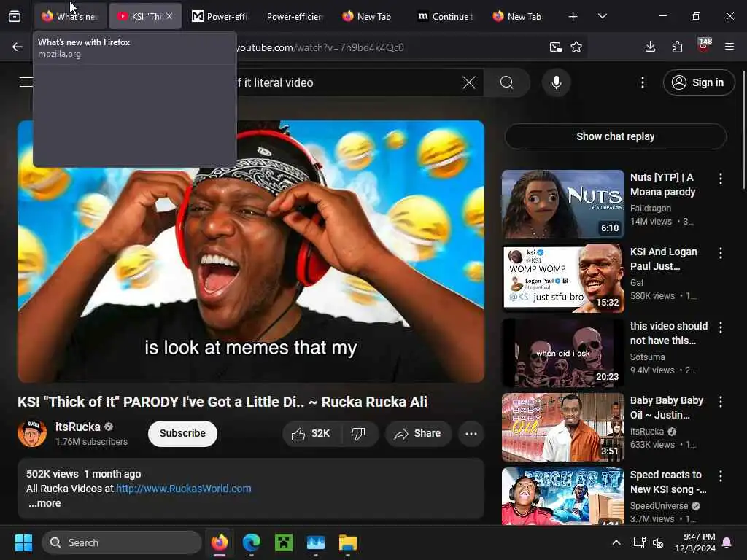Like the video with 32K likes
The image size is (747, 560).
point(311,433)
